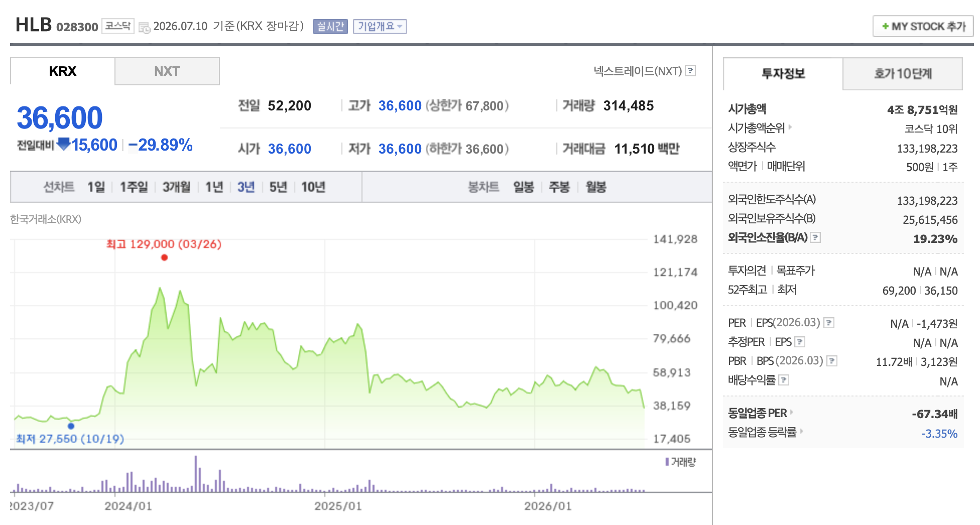The height and width of the screenshot is (525, 980).
Task: Click the calendar icon beside the date
Action: (144, 28)
